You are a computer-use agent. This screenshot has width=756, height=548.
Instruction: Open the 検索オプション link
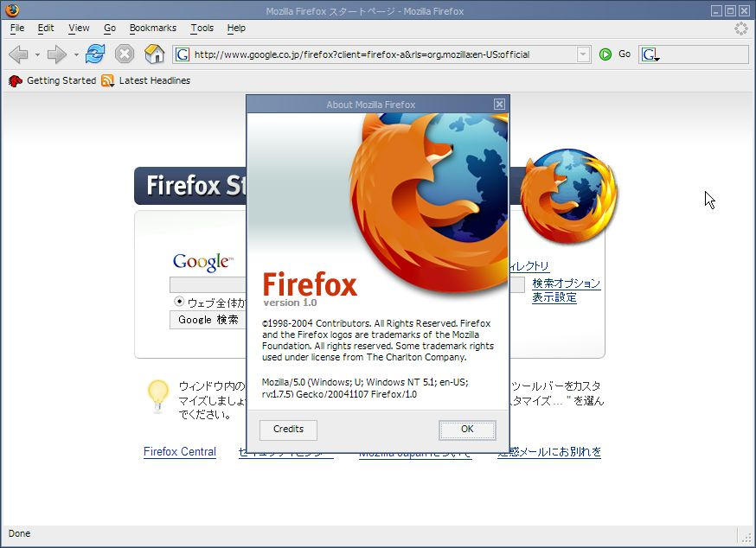click(566, 283)
